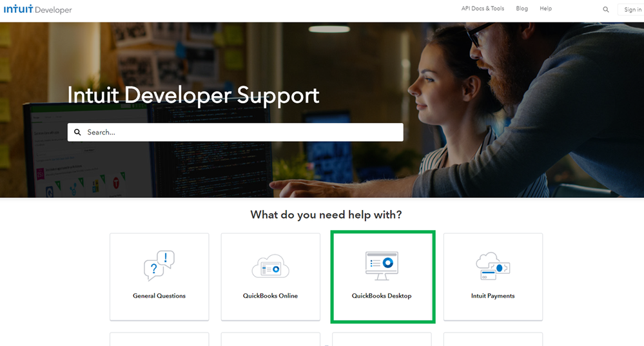Viewport: 644px width, 346px height.
Task: Click the QuickBooks Desktop monitor icon
Action: click(382, 266)
